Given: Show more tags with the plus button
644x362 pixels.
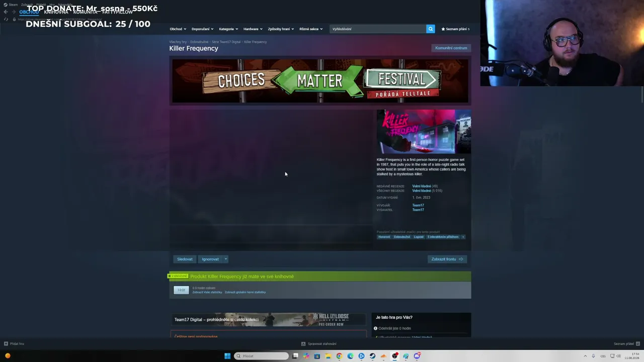Looking at the screenshot, I should (463, 237).
